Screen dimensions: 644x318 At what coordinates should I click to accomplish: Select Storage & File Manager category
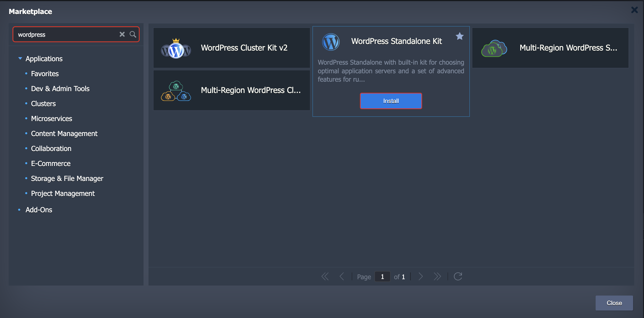tap(67, 179)
